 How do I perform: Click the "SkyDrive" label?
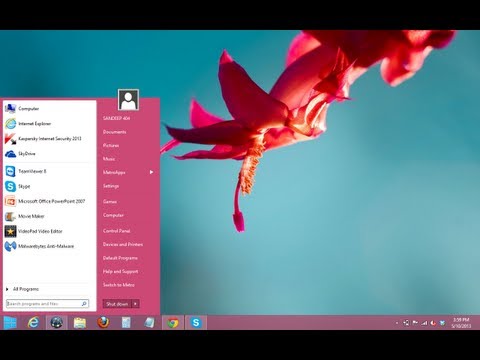pyautogui.click(x=27, y=154)
